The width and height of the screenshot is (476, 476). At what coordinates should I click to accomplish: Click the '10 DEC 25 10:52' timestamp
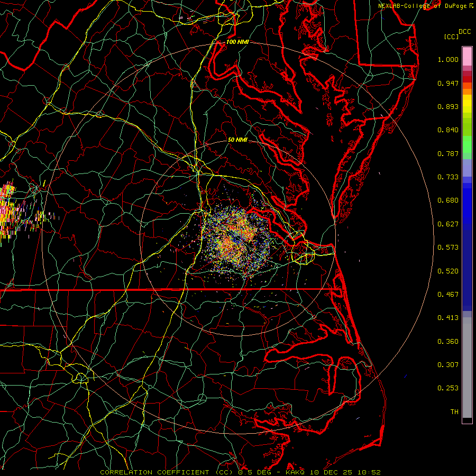coord(345,472)
